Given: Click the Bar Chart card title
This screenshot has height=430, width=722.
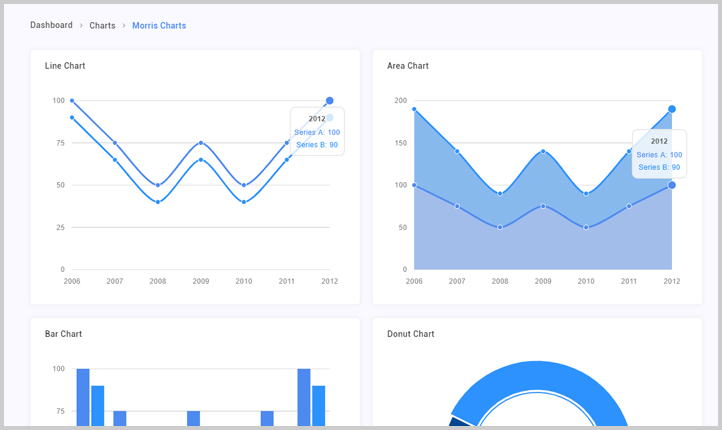Looking at the screenshot, I should coord(64,334).
